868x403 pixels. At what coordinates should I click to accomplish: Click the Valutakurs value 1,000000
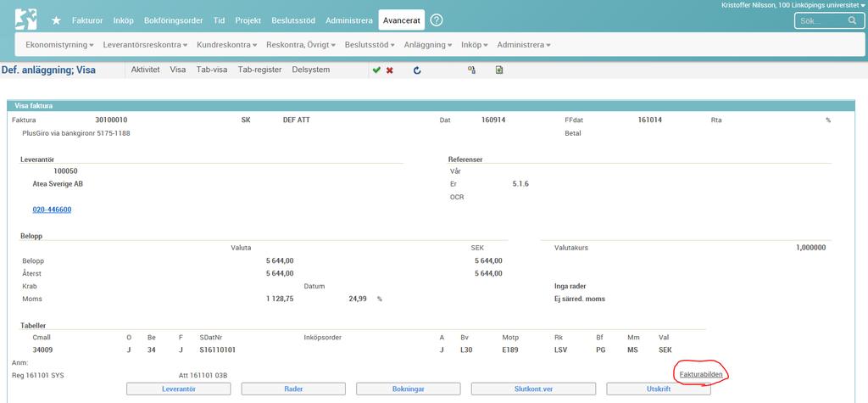point(811,248)
